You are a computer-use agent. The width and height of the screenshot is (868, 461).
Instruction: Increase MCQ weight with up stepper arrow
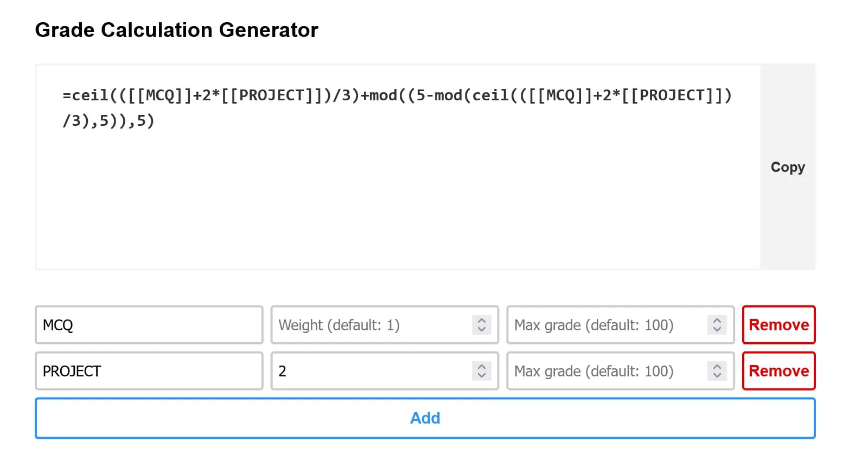tap(481, 321)
